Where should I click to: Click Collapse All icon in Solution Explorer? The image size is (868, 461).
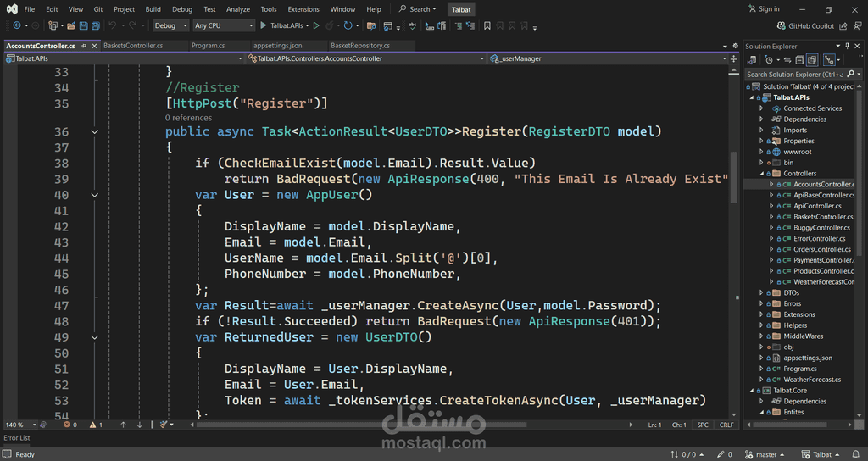coord(800,60)
